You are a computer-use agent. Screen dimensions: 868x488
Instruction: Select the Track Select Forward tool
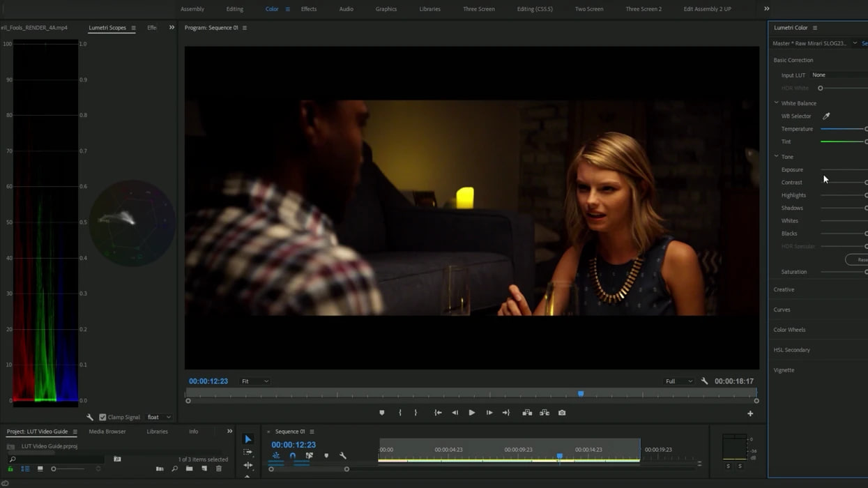point(248,452)
